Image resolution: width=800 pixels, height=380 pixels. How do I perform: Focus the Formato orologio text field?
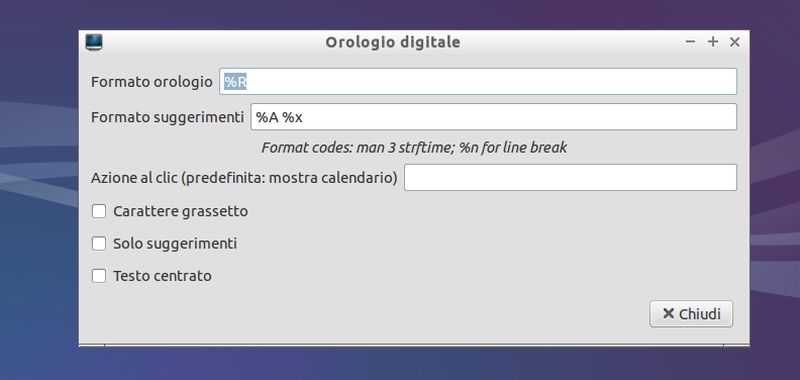(478, 82)
